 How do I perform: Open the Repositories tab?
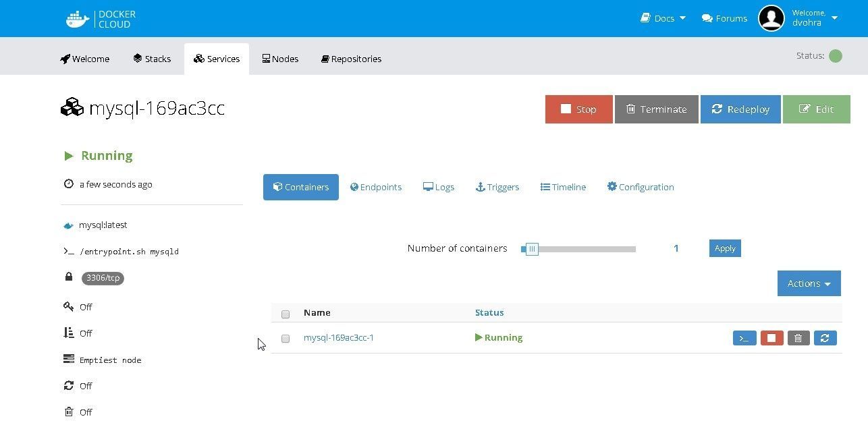click(x=351, y=59)
